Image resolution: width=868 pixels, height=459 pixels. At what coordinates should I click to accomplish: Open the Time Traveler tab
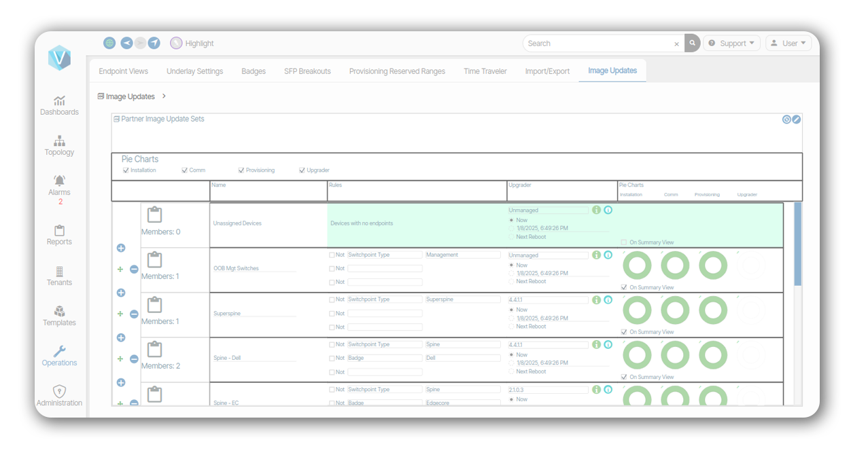coord(485,71)
